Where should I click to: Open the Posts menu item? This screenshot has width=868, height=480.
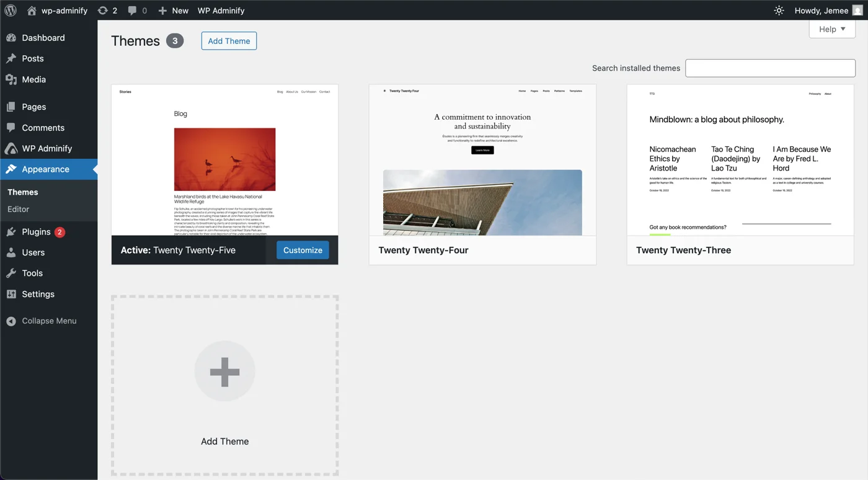(49, 58)
